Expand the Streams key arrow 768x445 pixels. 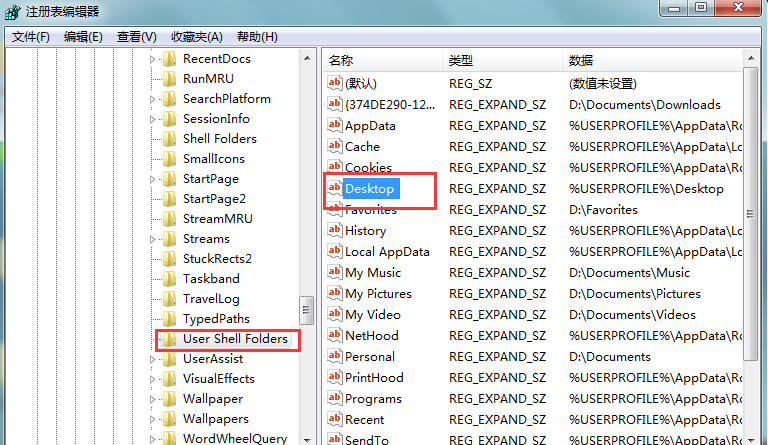152,239
